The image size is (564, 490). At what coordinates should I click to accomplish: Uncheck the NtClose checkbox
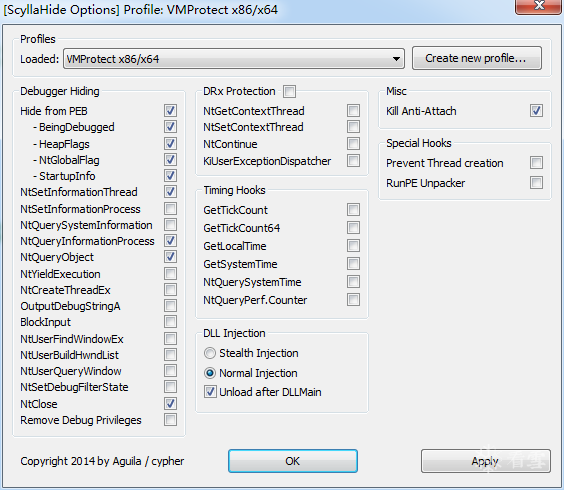coord(170,403)
